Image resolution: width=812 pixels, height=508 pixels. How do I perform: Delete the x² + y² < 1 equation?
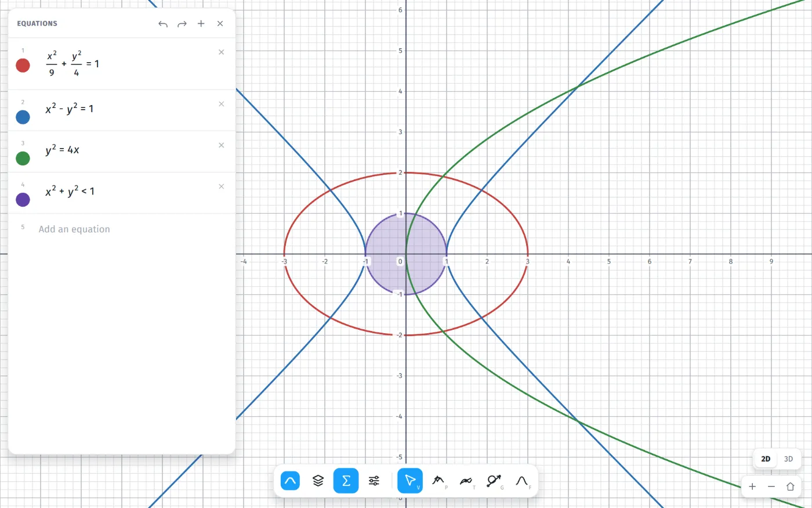point(221,186)
